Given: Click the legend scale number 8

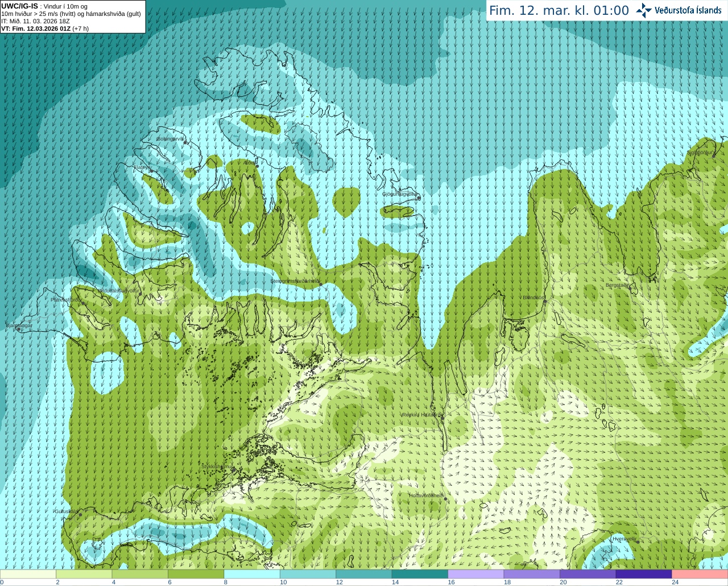Looking at the screenshot, I should [226, 582].
